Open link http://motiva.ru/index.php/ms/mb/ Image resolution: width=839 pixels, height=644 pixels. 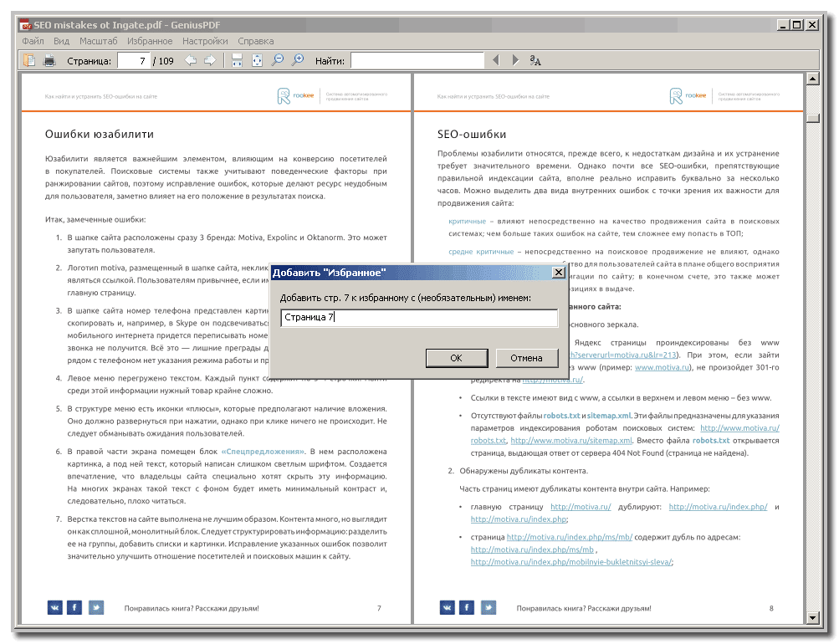tap(570, 537)
